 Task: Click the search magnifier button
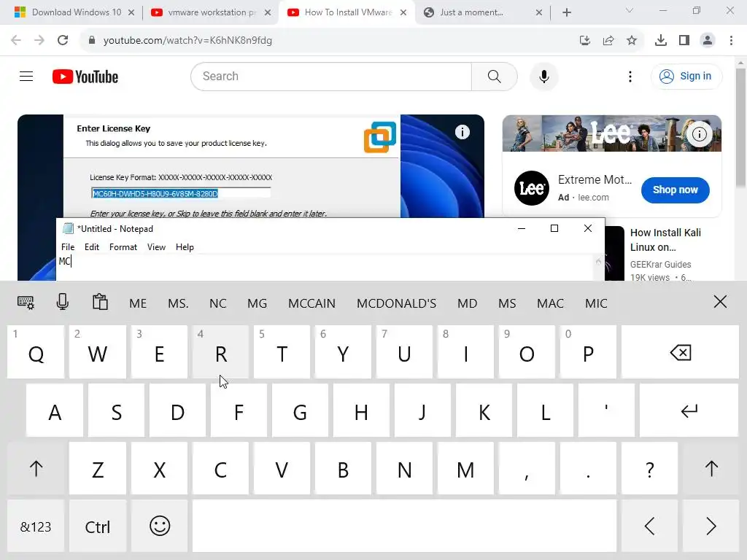[x=494, y=76]
